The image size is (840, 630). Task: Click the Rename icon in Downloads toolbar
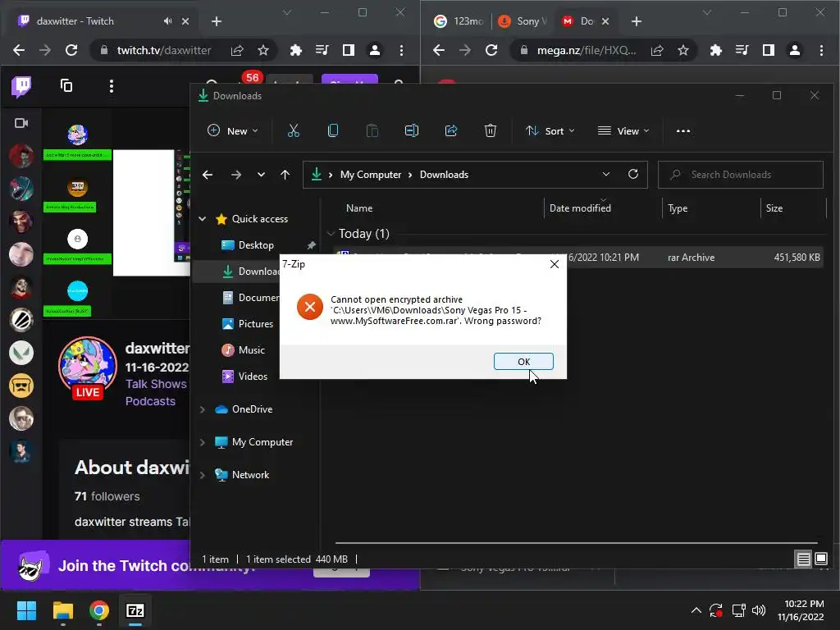412,130
